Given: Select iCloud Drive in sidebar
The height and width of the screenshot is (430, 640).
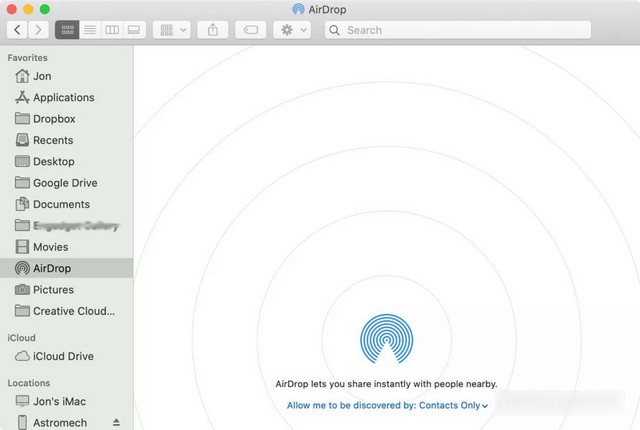Looking at the screenshot, I should pos(62,356).
